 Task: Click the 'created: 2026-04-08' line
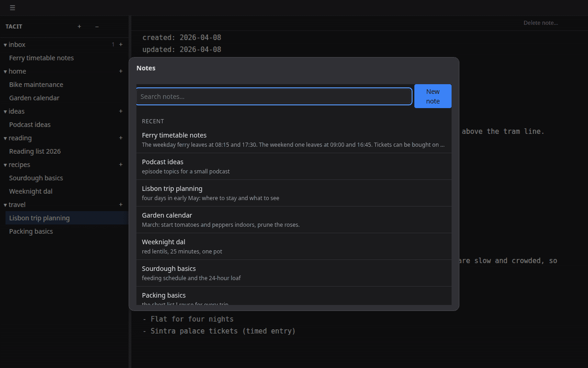click(182, 38)
